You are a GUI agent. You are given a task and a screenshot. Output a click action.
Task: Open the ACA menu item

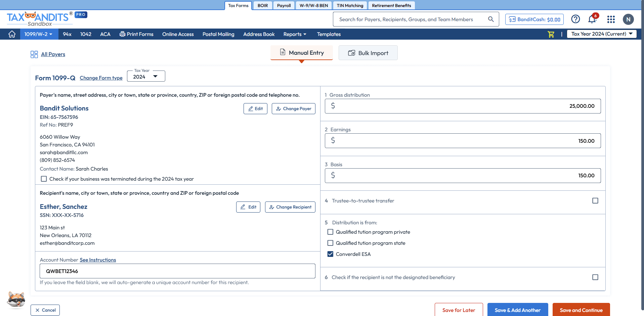pyautogui.click(x=105, y=34)
